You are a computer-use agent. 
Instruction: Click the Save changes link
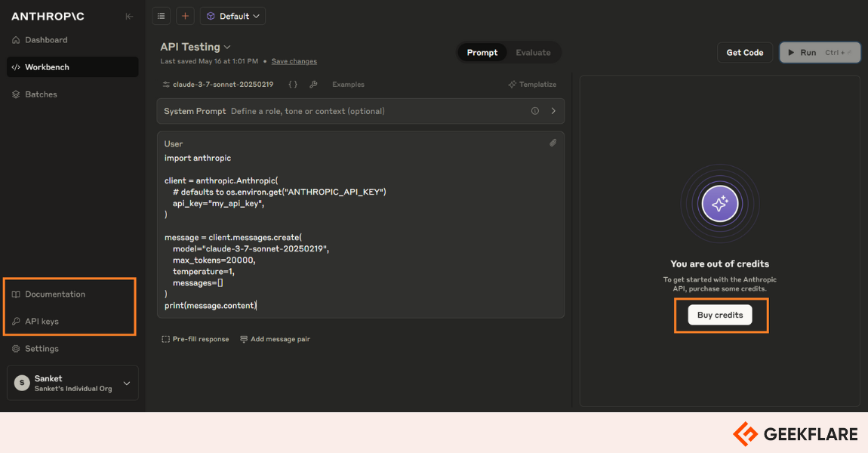tap(294, 61)
